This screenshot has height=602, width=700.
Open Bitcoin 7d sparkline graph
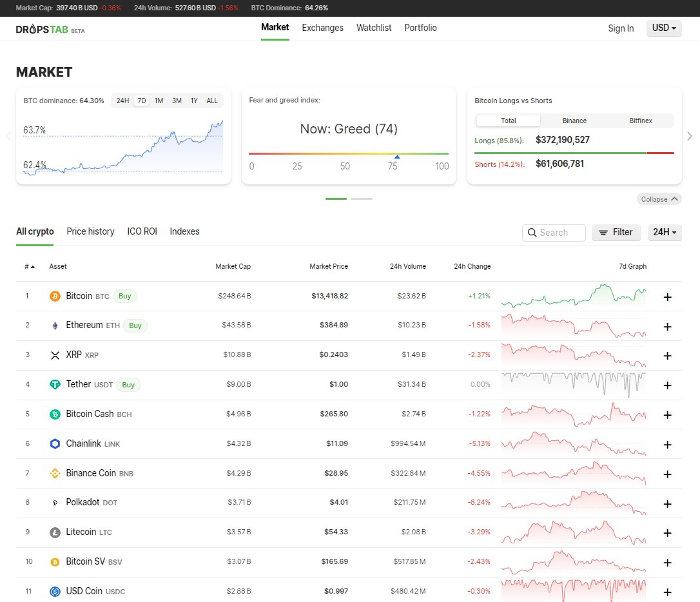coord(574,296)
